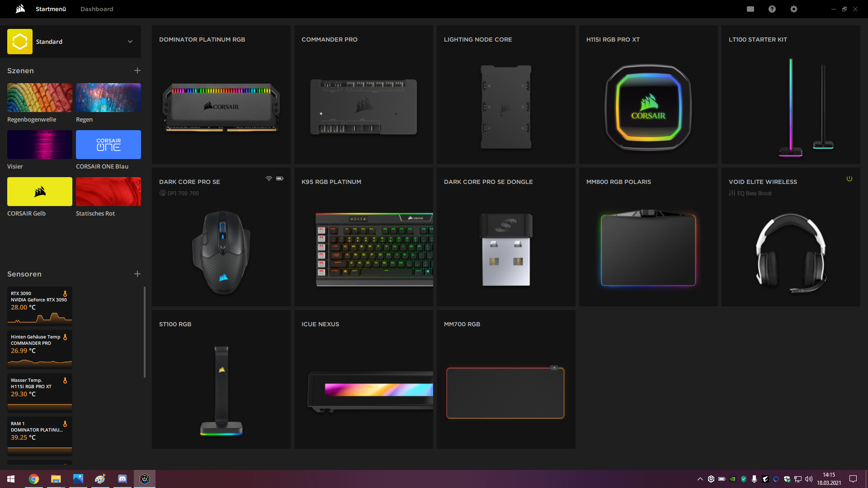Viewport: 868px width, 488px height.
Task: Open the paint palette app on the taskbar
Action: [x=100, y=479]
